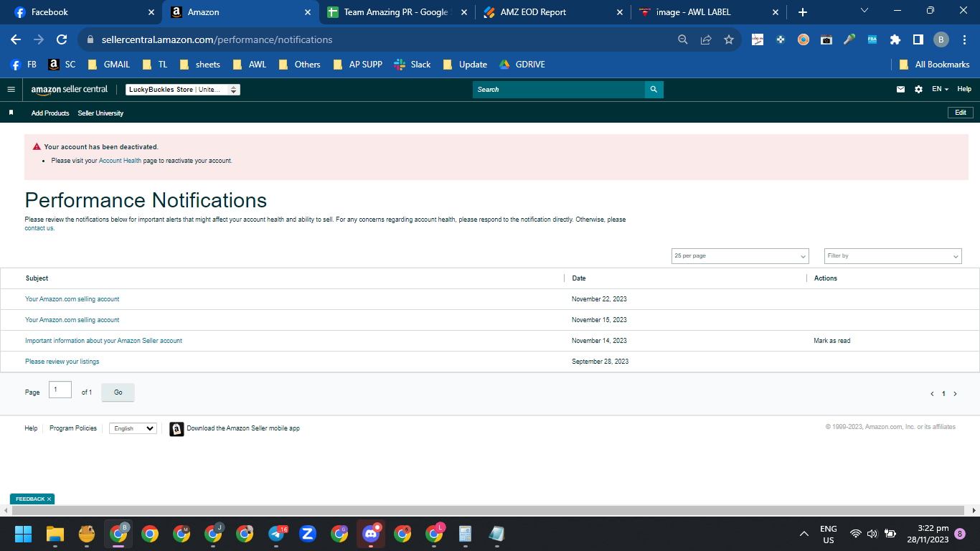Toggle the browser side panel
Screen dimensions: 980x551
[918, 39]
